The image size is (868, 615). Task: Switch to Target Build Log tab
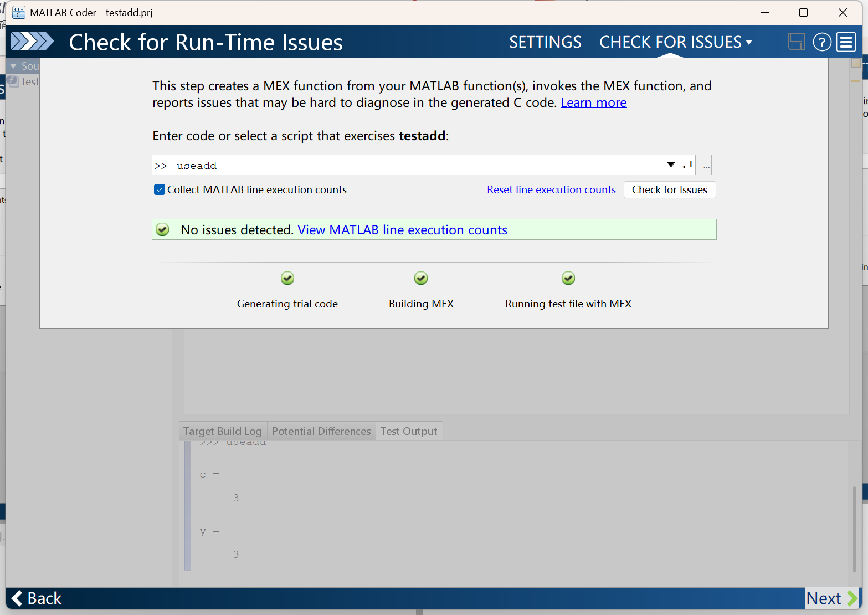pyautogui.click(x=223, y=431)
